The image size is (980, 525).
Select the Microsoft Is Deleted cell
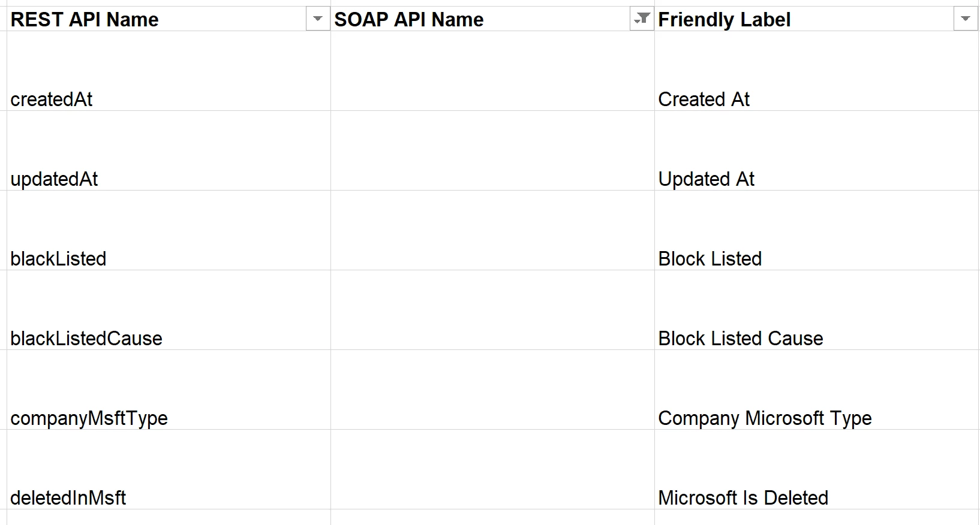tap(816, 469)
